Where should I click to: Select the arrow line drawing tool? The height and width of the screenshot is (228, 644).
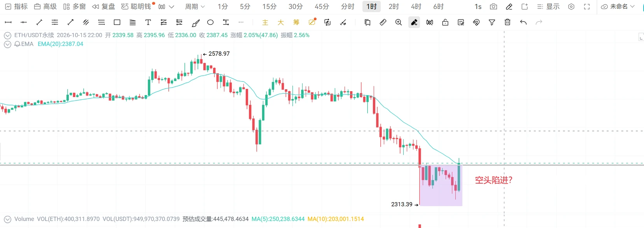coord(70,22)
